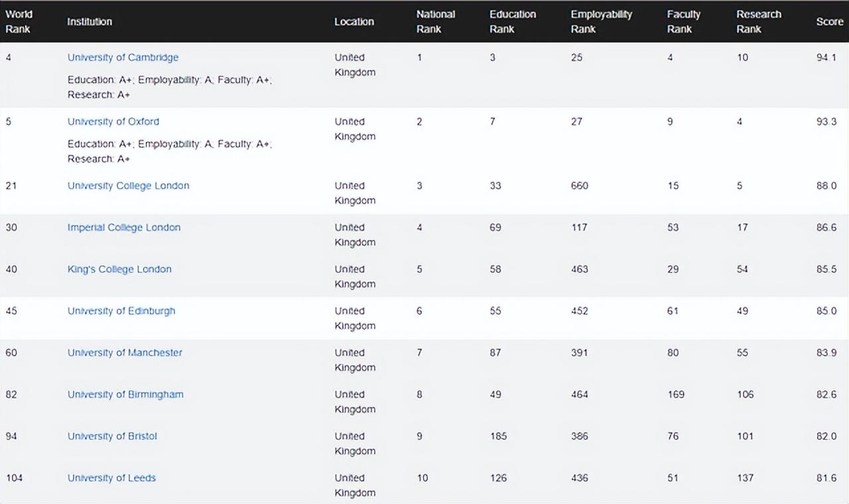The image size is (849, 504).
Task: Click the University College London link
Action: [x=128, y=186]
